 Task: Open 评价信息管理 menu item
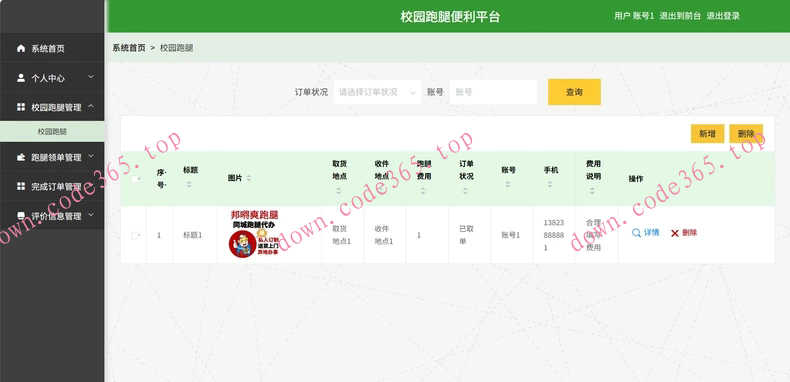coord(52,216)
